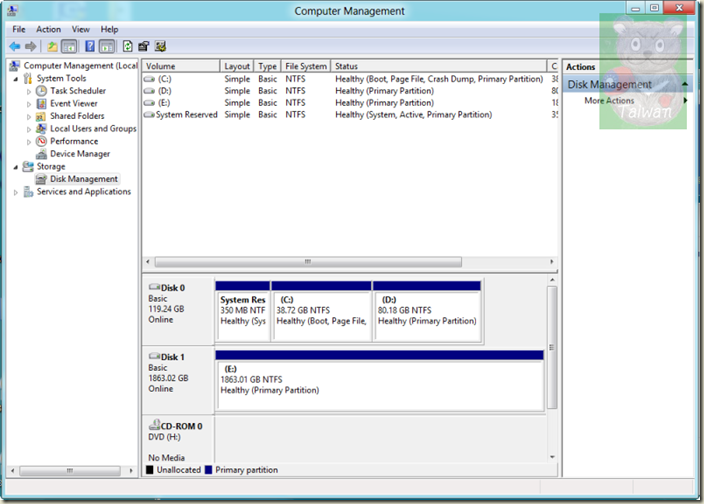Collapse the Storage tree node
This screenshot has width=704, height=504.
(x=16, y=167)
